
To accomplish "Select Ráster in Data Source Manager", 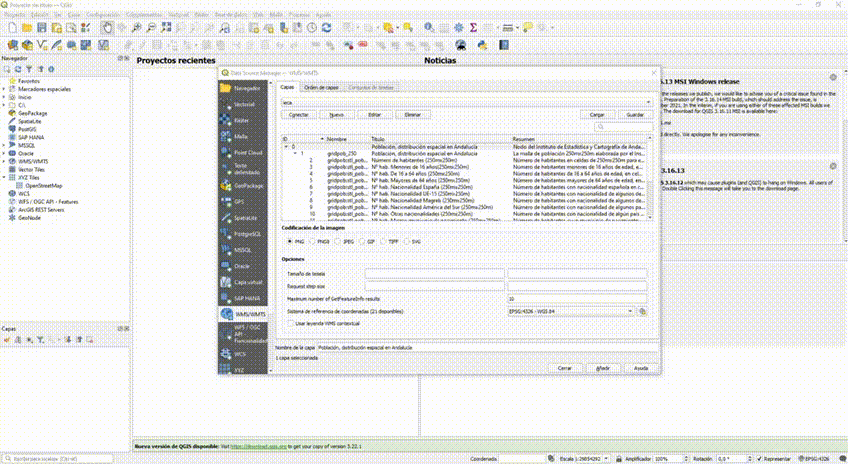I will pos(243,120).
